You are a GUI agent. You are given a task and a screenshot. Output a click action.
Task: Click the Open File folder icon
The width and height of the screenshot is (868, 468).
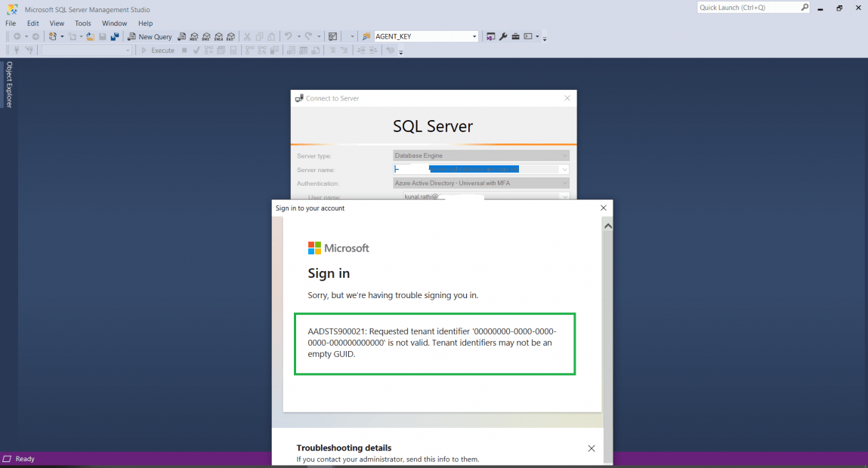pyautogui.click(x=90, y=36)
